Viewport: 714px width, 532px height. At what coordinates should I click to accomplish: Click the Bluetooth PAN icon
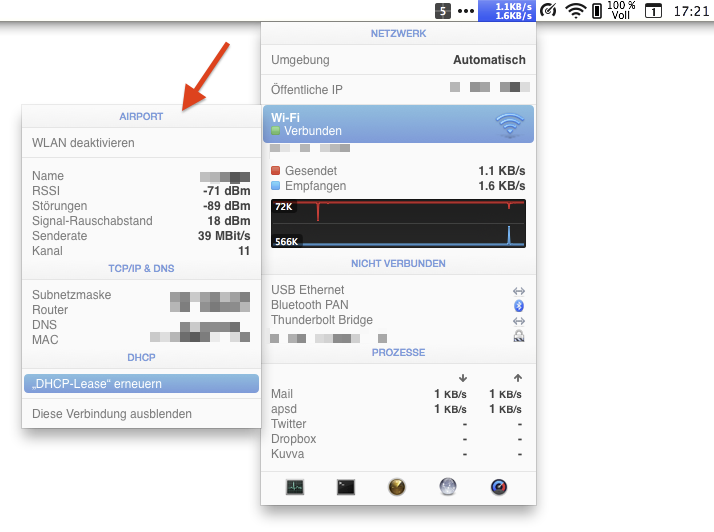coord(518,305)
